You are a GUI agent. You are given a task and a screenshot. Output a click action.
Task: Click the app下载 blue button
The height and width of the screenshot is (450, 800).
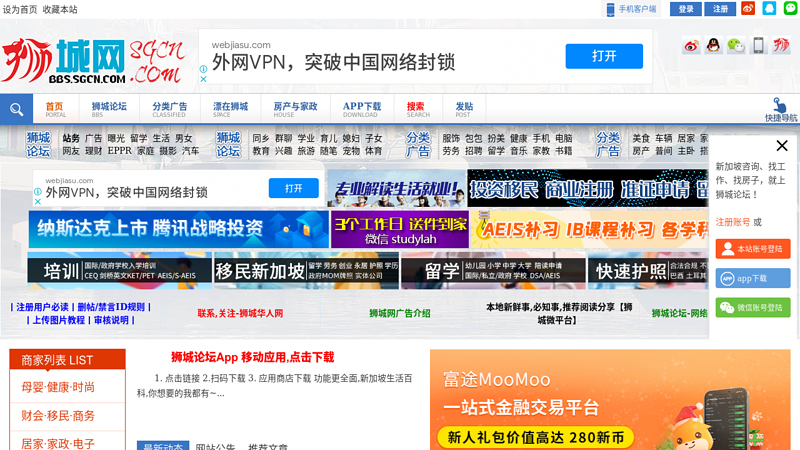coord(753,279)
